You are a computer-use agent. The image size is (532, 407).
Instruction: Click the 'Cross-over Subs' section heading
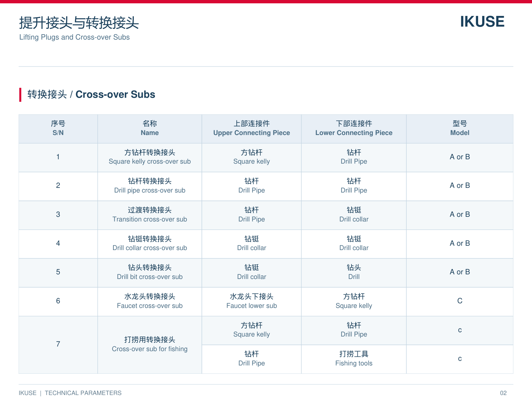91,94
